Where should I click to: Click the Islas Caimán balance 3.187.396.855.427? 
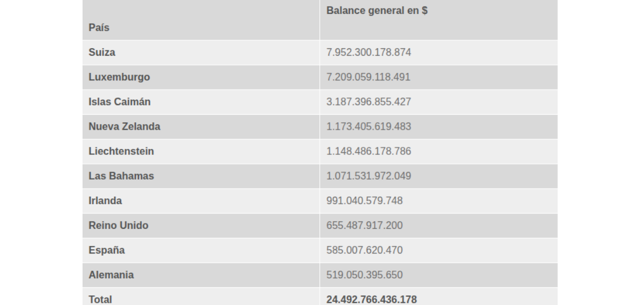click(x=369, y=102)
